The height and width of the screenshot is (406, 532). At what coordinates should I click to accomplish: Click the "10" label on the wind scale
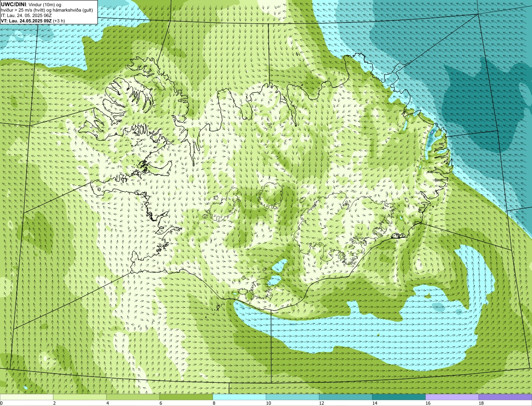pyautogui.click(x=268, y=403)
